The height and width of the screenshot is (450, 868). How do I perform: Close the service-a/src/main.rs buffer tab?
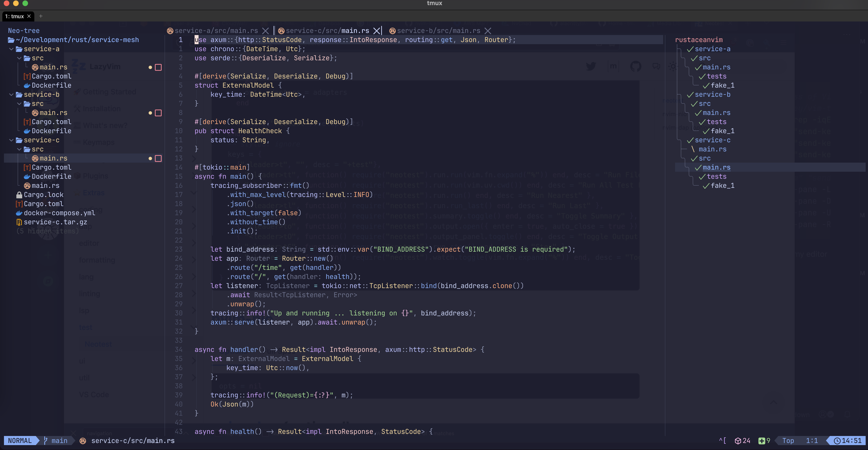[x=266, y=31]
